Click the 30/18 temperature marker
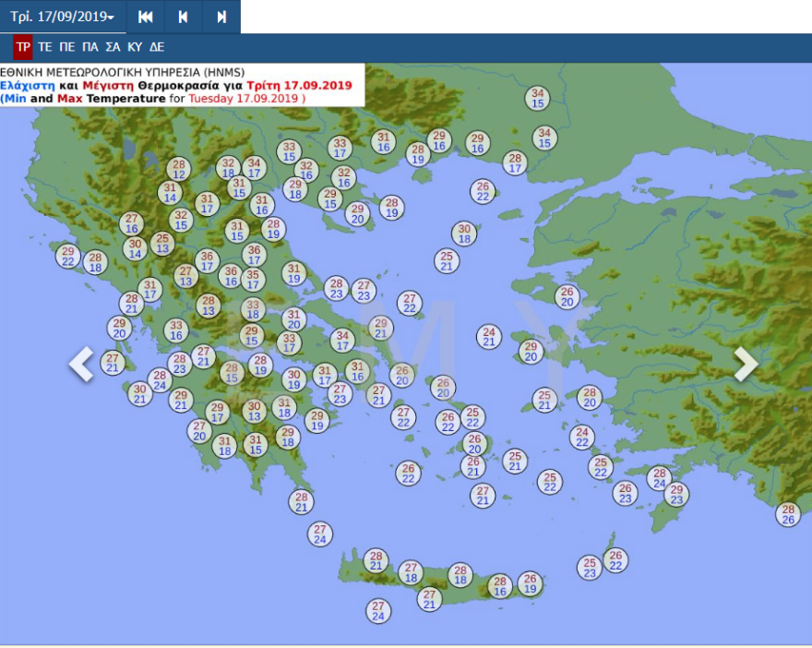The height and width of the screenshot is (648, 812). click(x=464, y=234)
